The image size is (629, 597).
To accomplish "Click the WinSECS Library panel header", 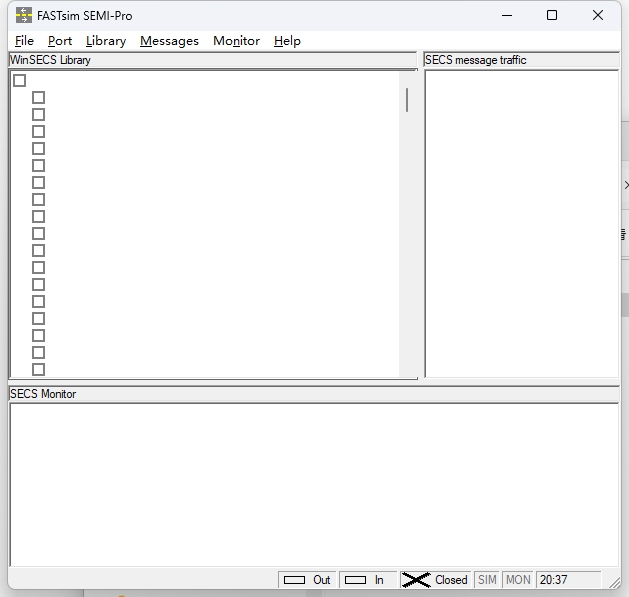I will [213, 60].
